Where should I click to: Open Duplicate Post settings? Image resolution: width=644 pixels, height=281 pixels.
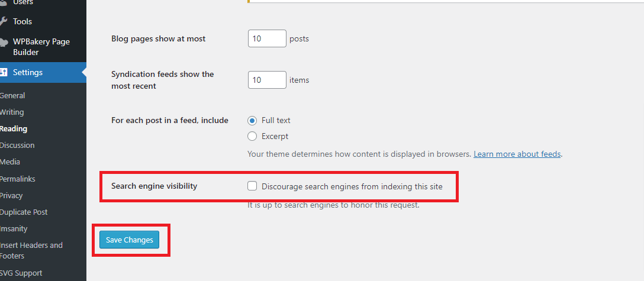[24, 212]
